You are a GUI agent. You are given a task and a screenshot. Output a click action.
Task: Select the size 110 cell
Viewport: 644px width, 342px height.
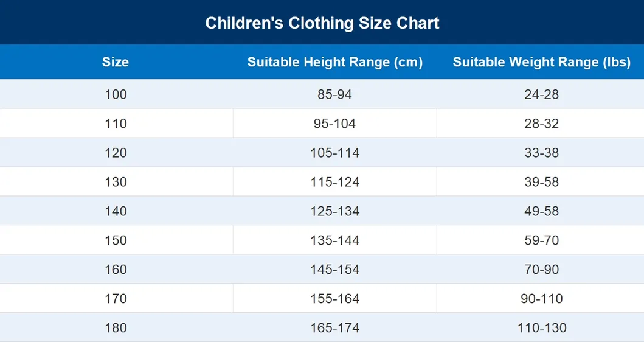[x=116, y=124]
